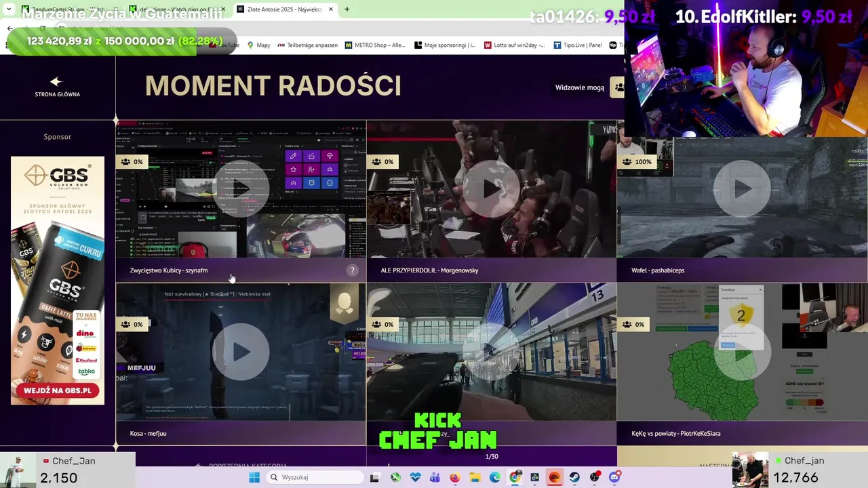Play the train station clip video
Viewport: 868px width, 488px height.
[x=491, y=352]
